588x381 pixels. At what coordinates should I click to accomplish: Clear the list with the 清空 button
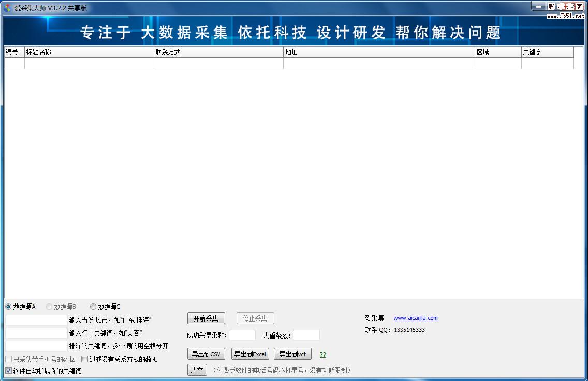(197, 370)
